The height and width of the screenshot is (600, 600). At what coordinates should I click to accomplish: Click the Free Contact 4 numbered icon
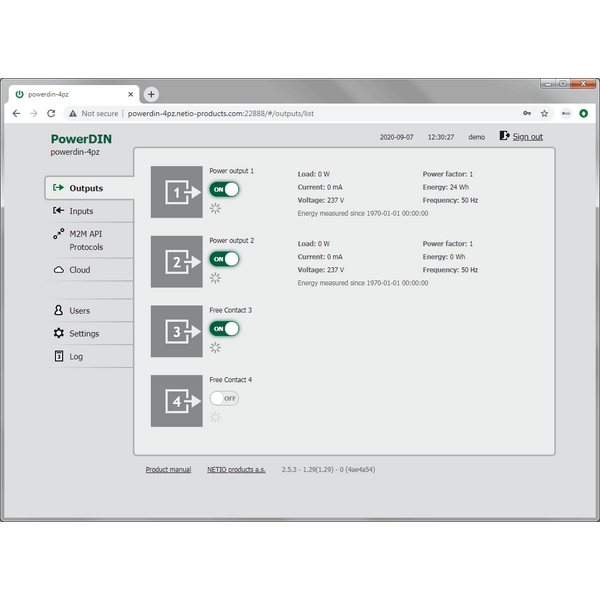tap(176, 401)
